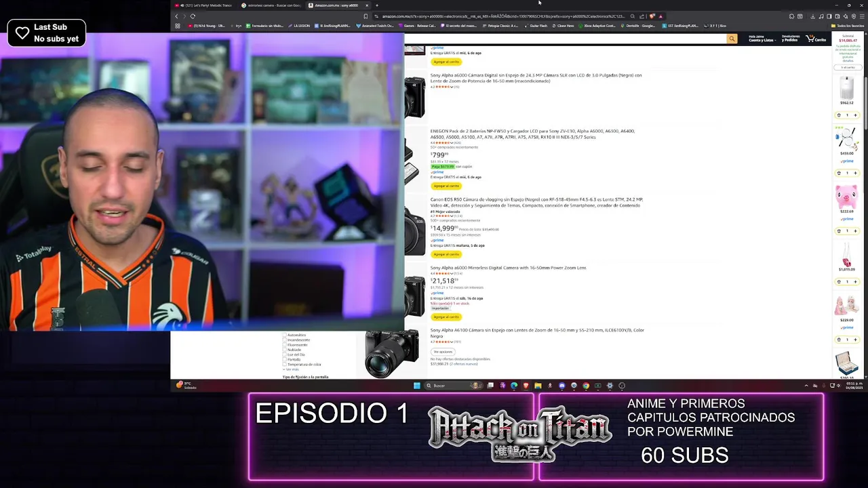Click the Brave shield icon in address bar
868x488 pixels.
point(652,16)
